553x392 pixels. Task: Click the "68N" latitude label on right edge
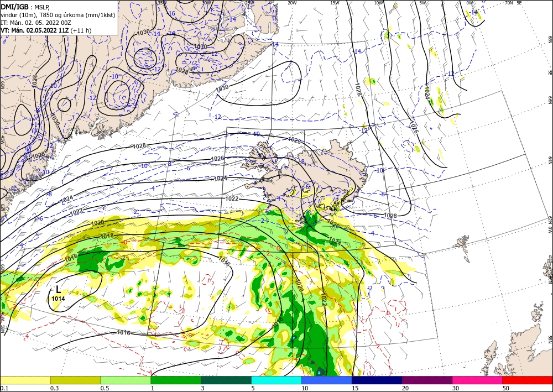pyautogui.click(x=550, y=39)
